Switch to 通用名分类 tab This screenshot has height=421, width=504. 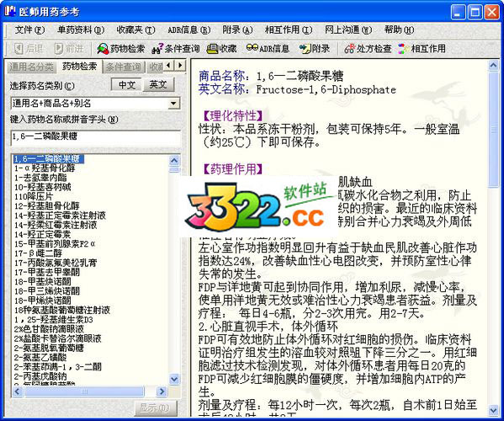pyautogui.click(x=31, y=67)
